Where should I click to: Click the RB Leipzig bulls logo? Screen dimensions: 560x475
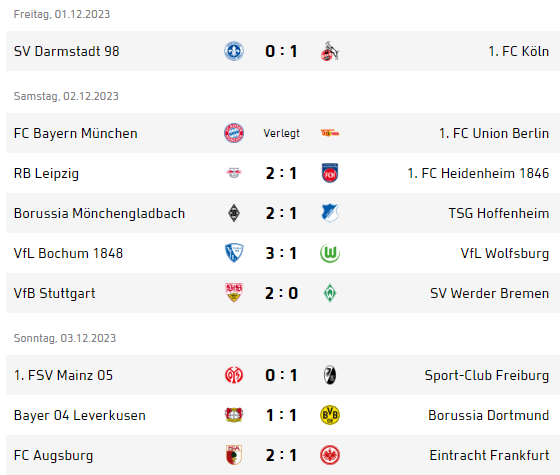pos(234,173)
